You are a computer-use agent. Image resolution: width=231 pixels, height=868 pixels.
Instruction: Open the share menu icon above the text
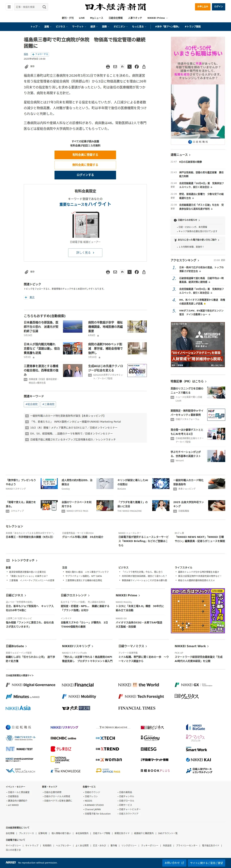[144, 67]
